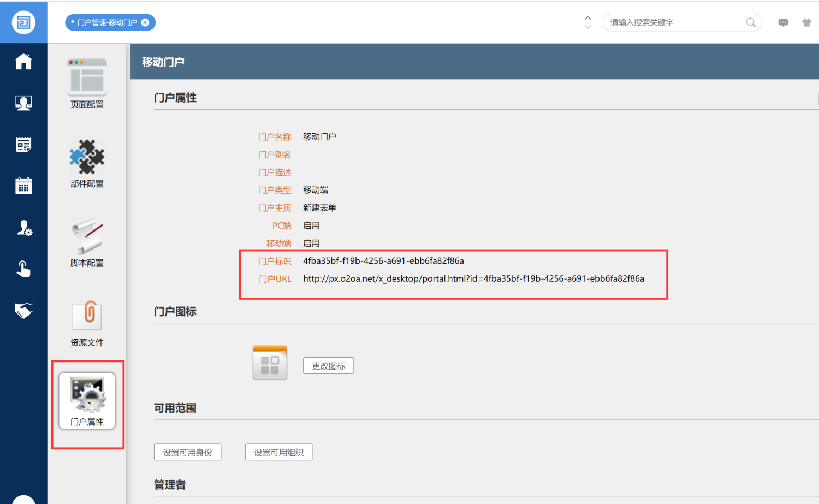Click the 门户类型 value 移动端

(316, 190)
